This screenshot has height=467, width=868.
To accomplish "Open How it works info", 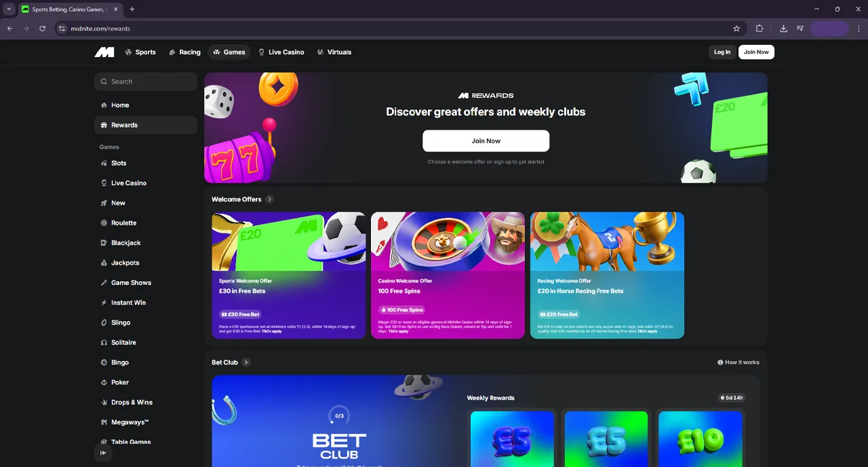I will 738,362.
